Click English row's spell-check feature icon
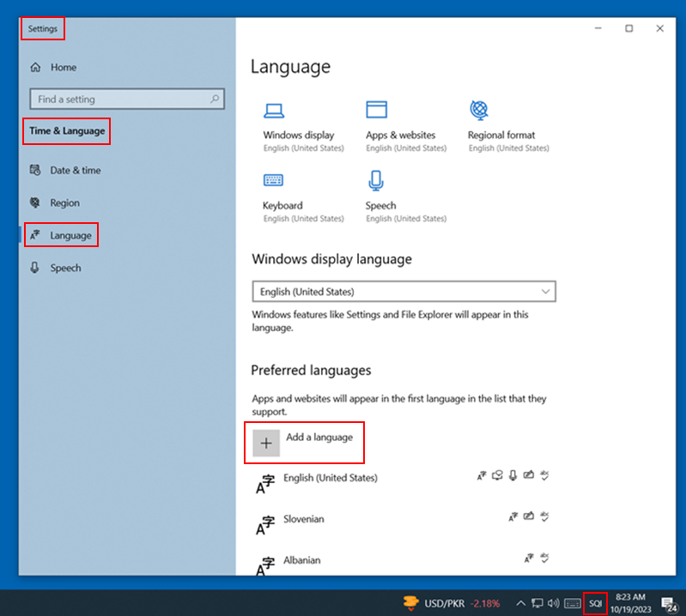The height and width of the screenshot is (616, 686). click(x=544, y=475)
